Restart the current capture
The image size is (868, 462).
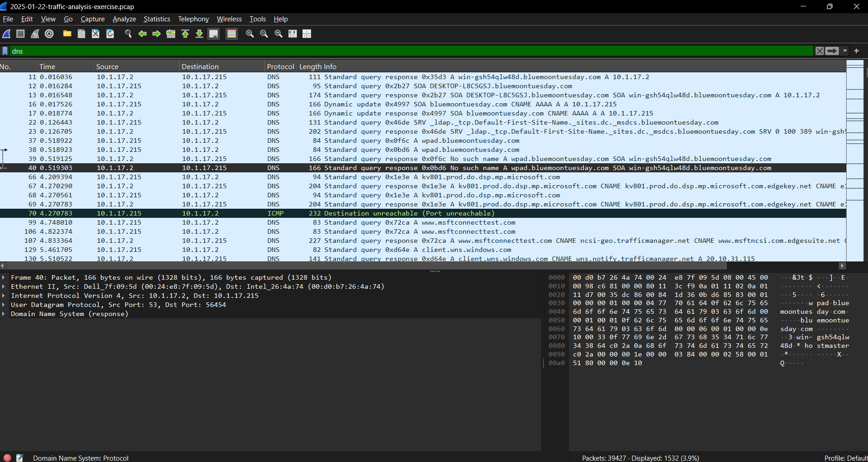pos(35,34)
